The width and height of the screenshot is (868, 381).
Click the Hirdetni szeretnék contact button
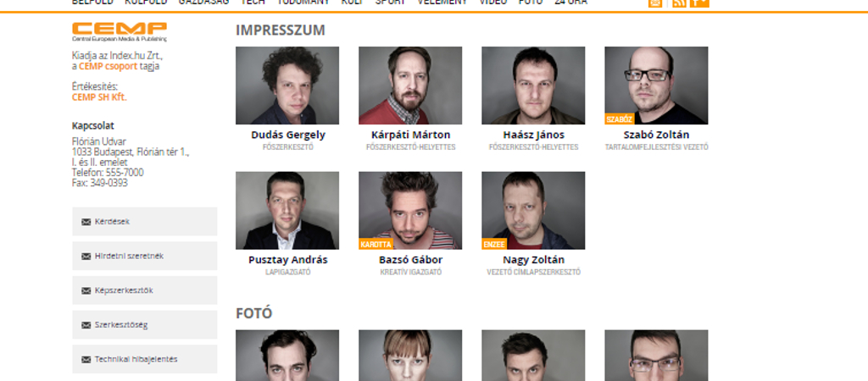(144, 256)
